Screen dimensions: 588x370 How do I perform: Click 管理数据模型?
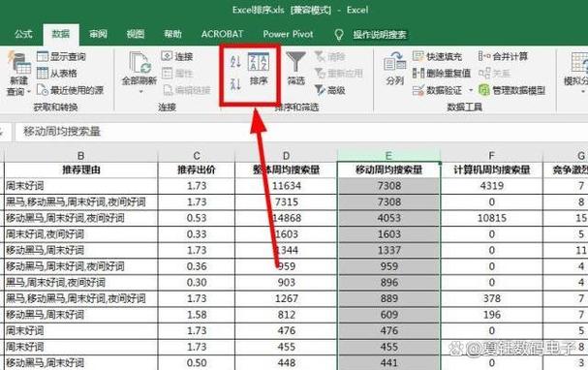tap(511, 90)
